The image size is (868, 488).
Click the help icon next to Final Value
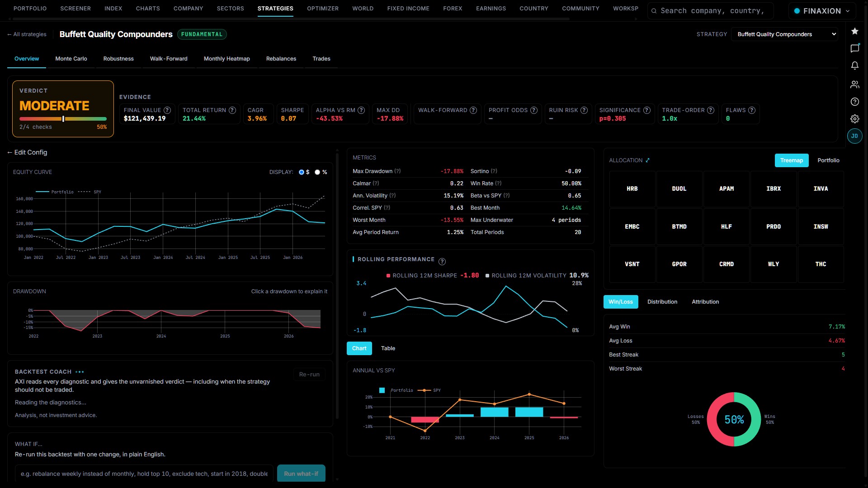pos(167,110)
